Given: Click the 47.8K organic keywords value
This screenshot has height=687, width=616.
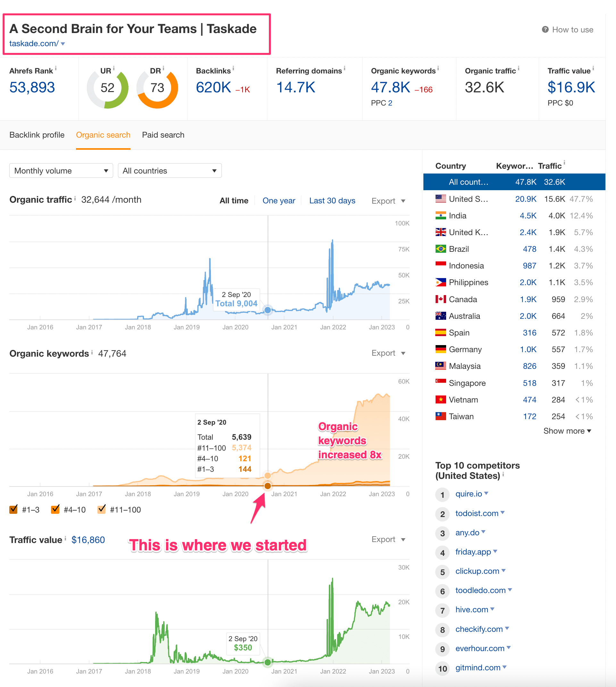Looking at the screenshot, I should pyautogui.click(x=391, y=88).
